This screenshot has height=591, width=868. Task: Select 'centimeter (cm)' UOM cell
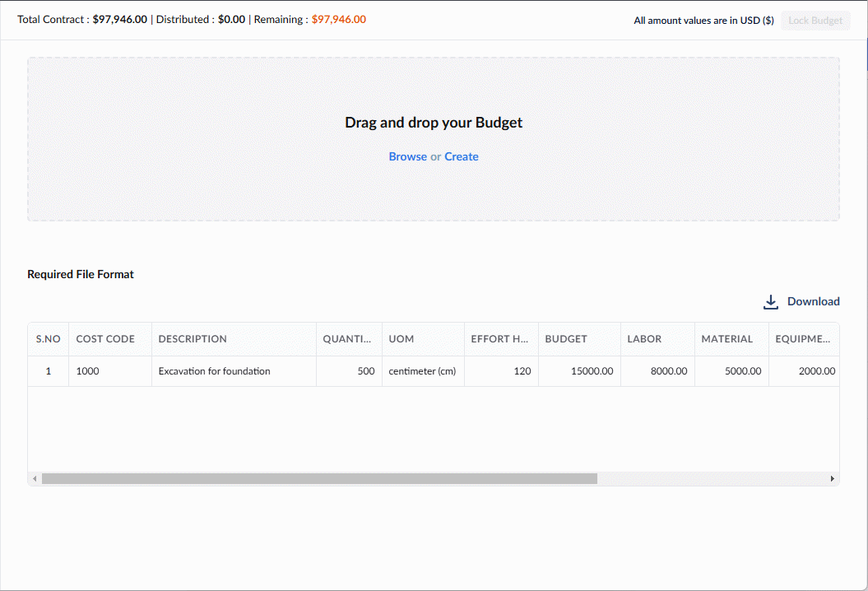click(x=423, y=371)
